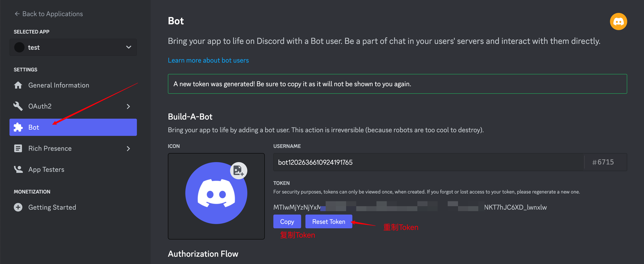The image size is (644, 264).
Task: Open the selected app dropdown showing test
Action: (73, 48)
